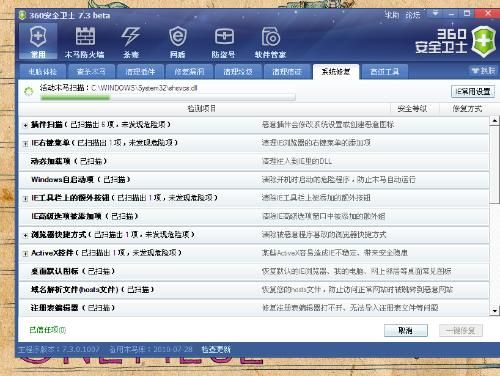This screenshot has width=500, height=376.
Task: Click the green scan progress bar
Action: (168, 98)
